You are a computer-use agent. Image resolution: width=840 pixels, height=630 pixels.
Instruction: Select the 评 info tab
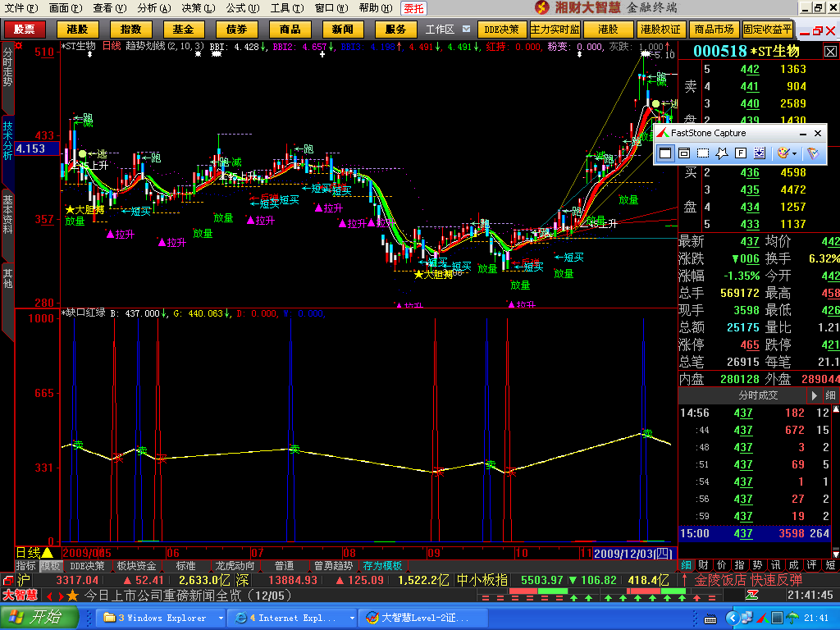811,565
